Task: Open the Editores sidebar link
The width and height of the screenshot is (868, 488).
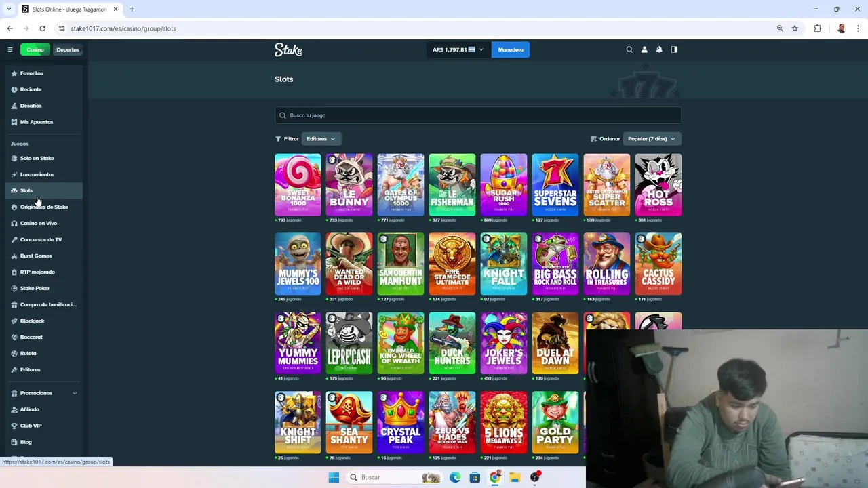Action: [x=44, y=369]
